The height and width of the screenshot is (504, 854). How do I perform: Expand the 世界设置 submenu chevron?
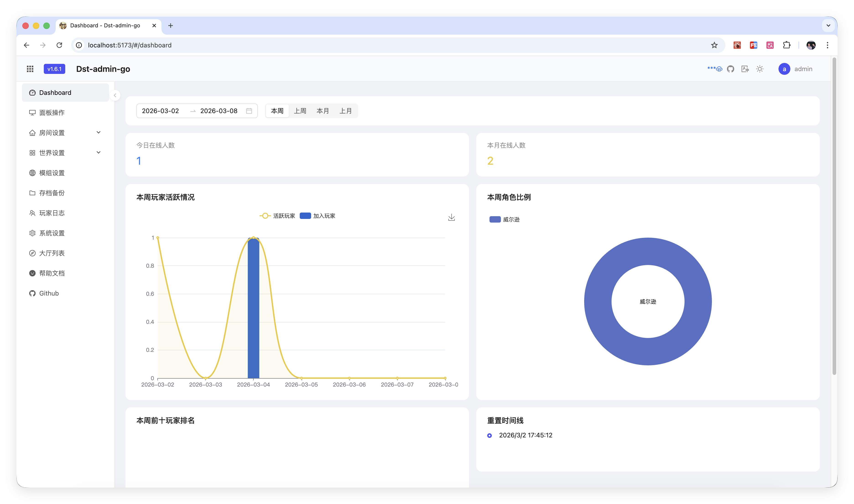(x=99, y=153)
